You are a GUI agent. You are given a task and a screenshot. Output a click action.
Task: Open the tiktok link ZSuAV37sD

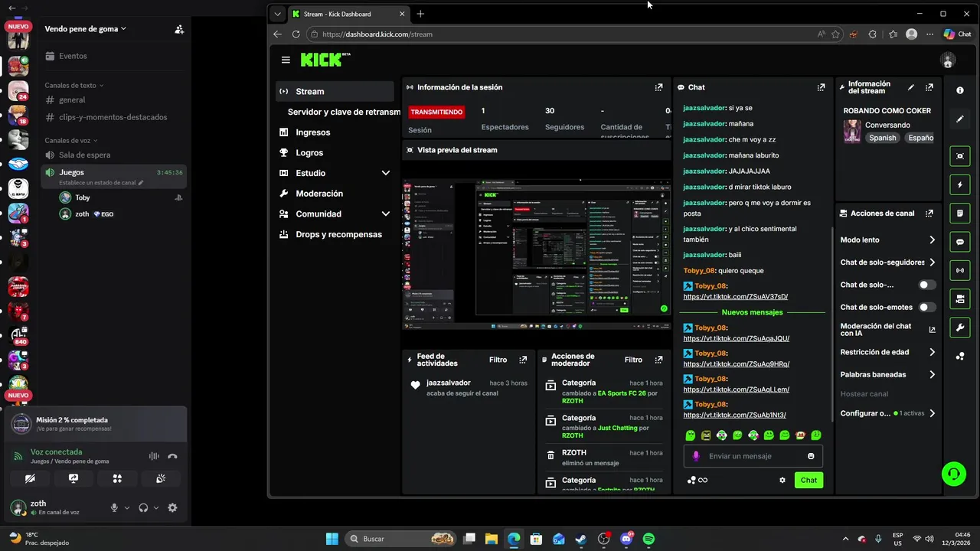736,296
